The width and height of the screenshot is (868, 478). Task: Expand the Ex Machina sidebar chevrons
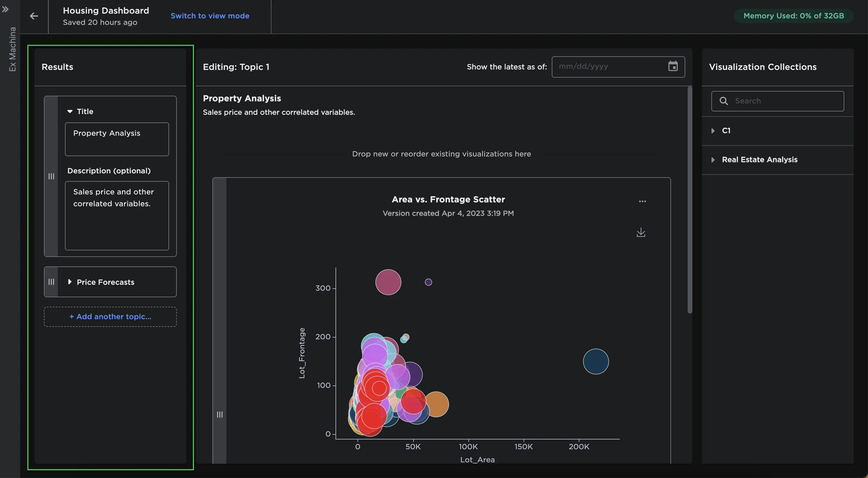(5, 9)
